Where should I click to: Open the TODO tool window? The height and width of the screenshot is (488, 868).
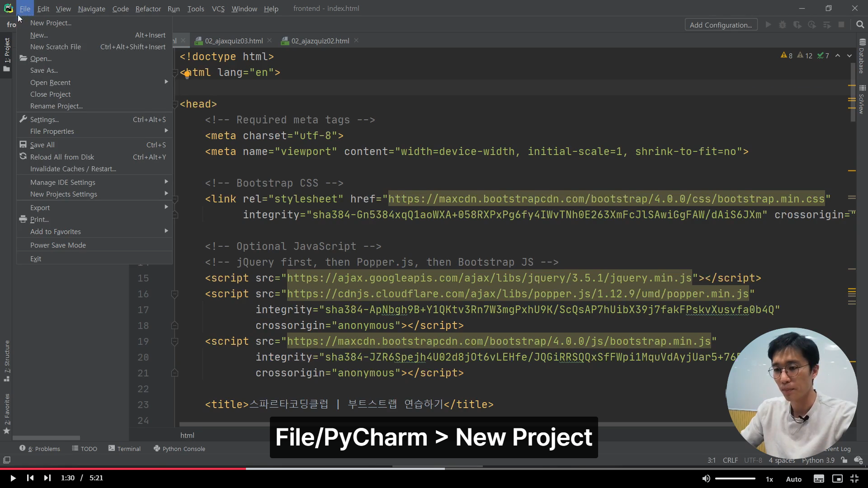85,449
